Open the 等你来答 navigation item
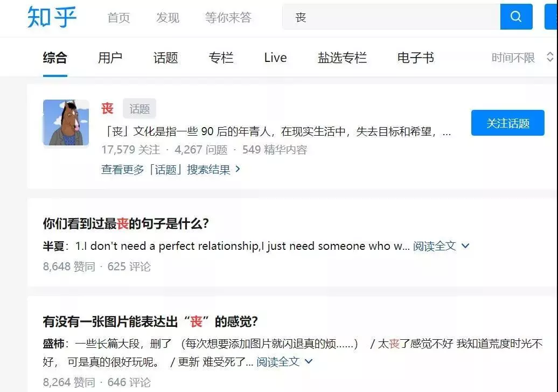 (x=228, y=17)
